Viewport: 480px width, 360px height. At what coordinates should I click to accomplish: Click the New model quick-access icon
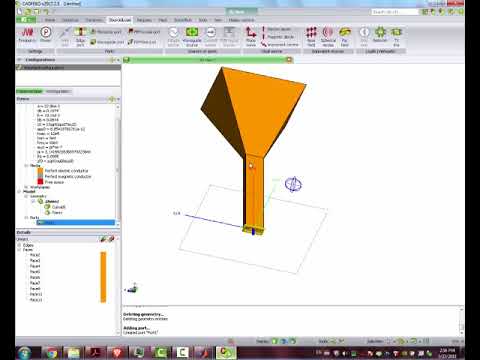pos(20,12)
